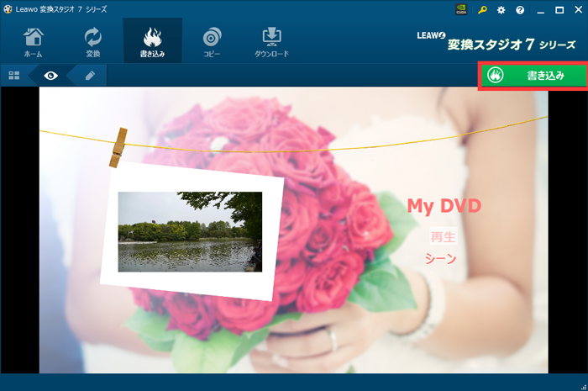Click the green 書き込み burn button
The width and height of the screenshot is (588, 391).
coord(533,76)
